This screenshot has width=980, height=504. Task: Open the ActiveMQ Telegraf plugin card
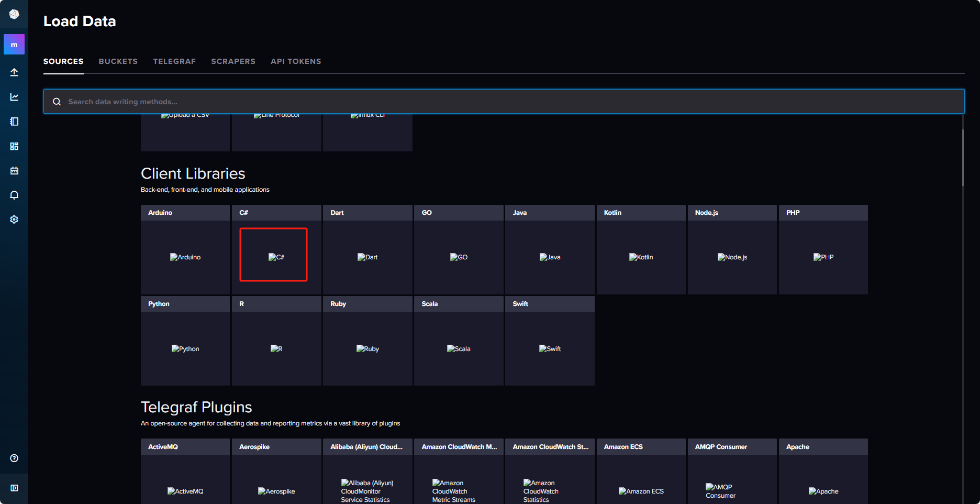[185, 472]
